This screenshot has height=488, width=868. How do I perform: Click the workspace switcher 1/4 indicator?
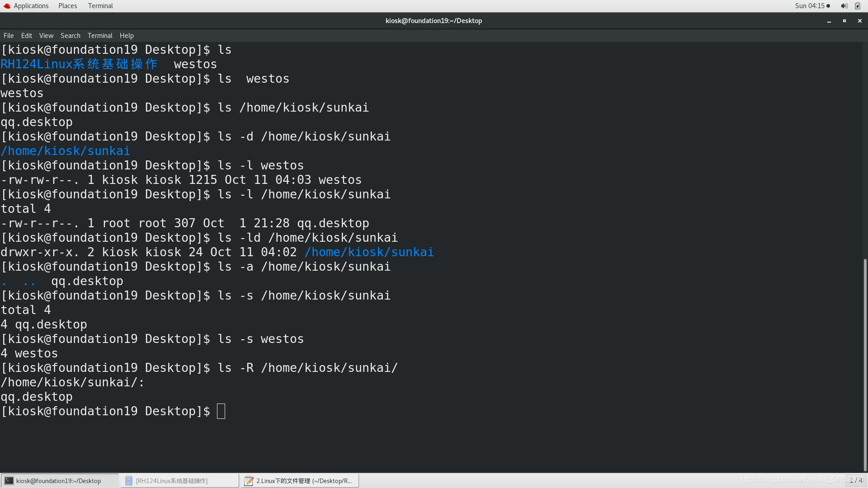pyautogui.click(x=856, y=480)
